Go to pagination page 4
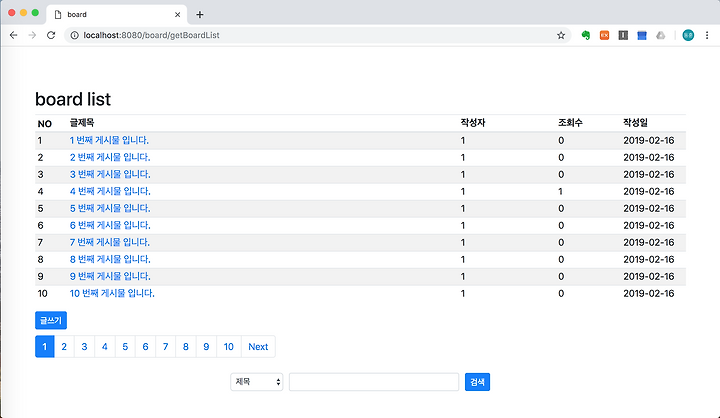The height and width of the screenshot is (418, 720). 105,347
